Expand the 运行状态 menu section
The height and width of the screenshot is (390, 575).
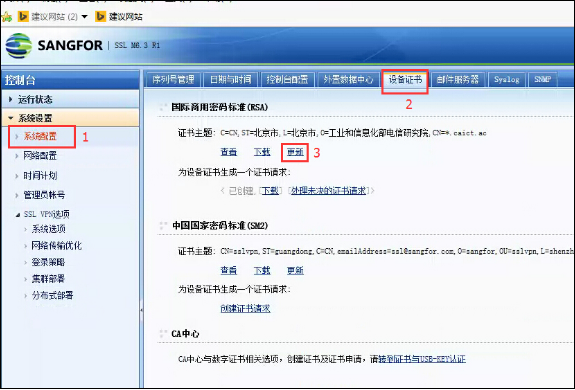(x=70, y=99)
